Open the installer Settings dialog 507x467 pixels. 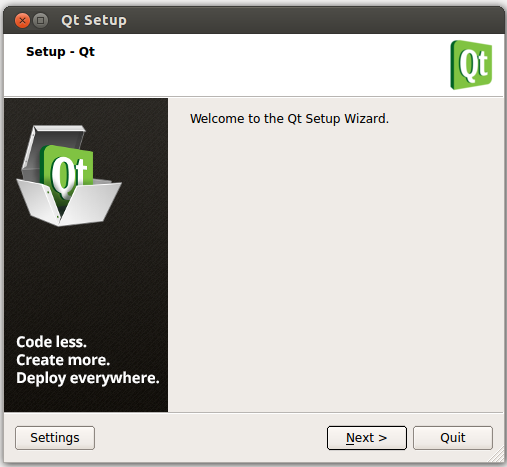(x=55, y=438)
